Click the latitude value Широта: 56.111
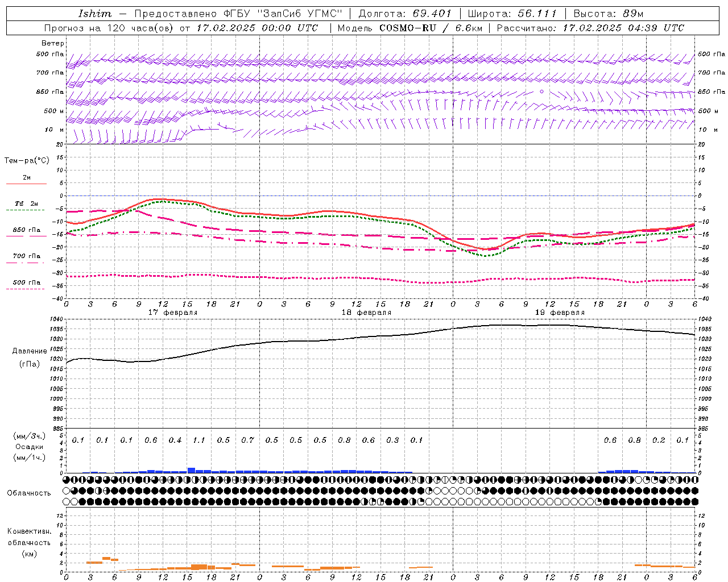This screenshot has width=728, height=582. coord(512,14)
